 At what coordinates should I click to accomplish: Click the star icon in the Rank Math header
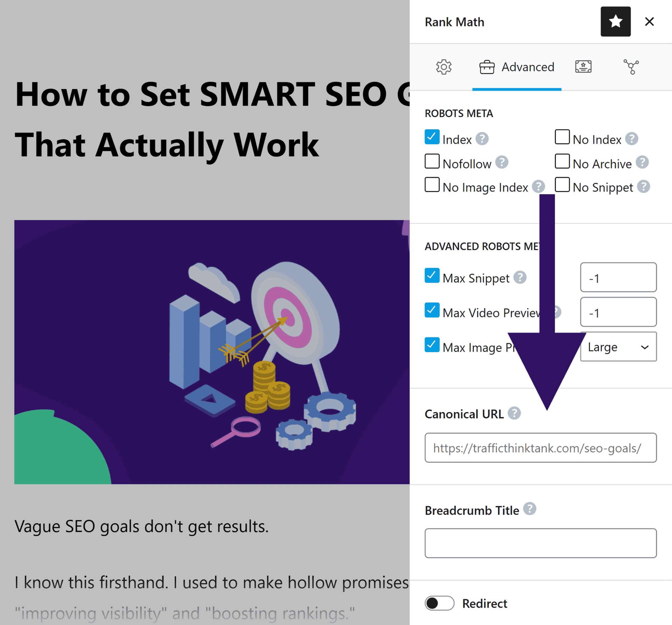[615, 22]
